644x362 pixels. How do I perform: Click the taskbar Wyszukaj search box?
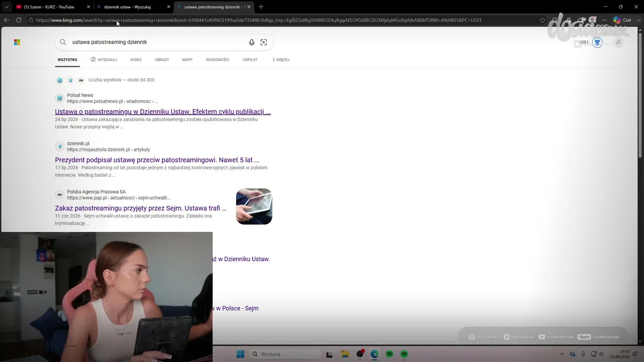tap(285, 354)
